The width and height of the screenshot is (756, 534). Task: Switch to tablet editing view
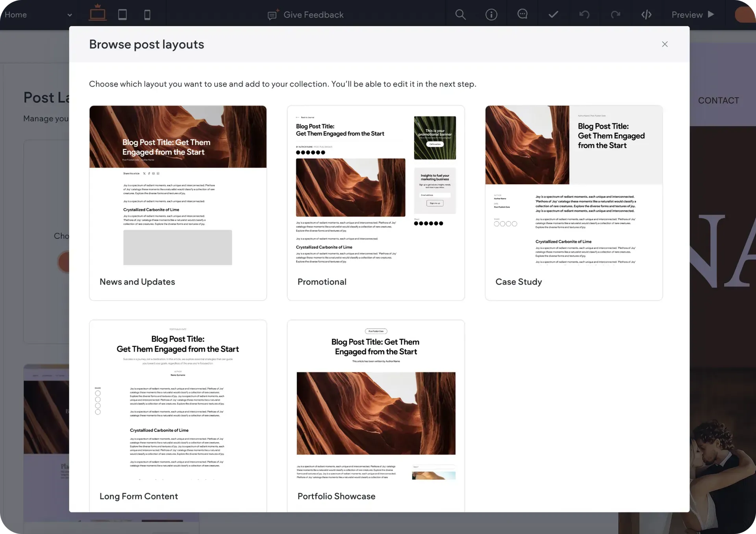122,14
